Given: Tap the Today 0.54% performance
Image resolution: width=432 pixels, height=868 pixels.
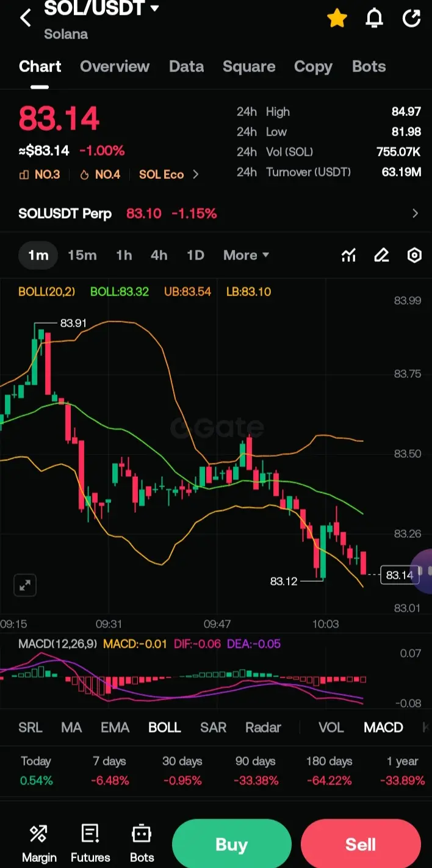Looking at the screenshot, I should (x=36, y=770).
